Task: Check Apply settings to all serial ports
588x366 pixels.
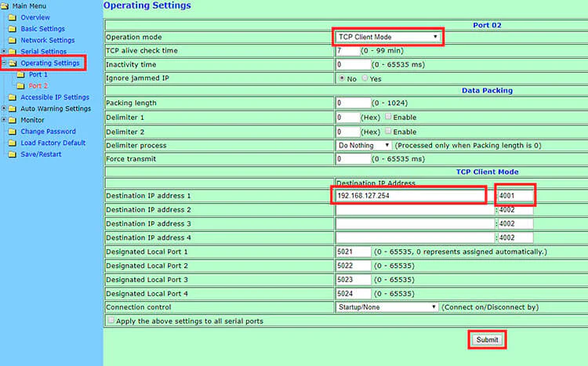Action: 111,321
